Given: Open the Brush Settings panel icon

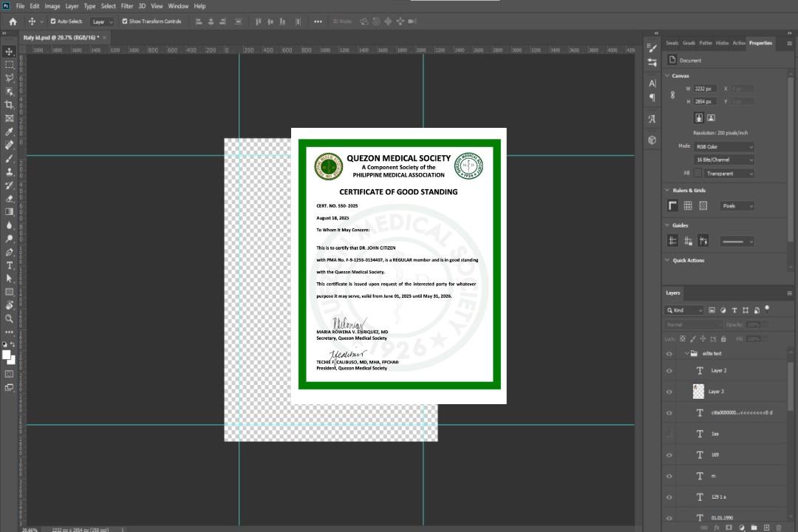Looking at the screenshot, I should tap(652, 48).
